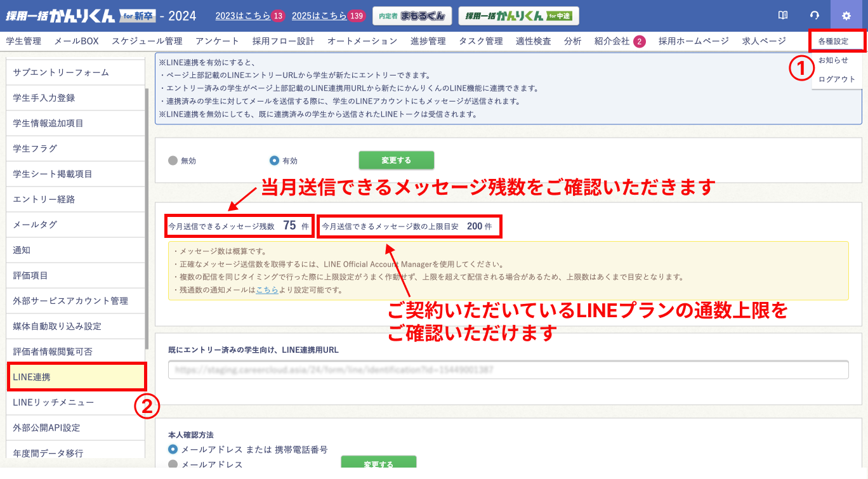Select the 有効 radio button

pyautogui.click(x=274, y=161)
